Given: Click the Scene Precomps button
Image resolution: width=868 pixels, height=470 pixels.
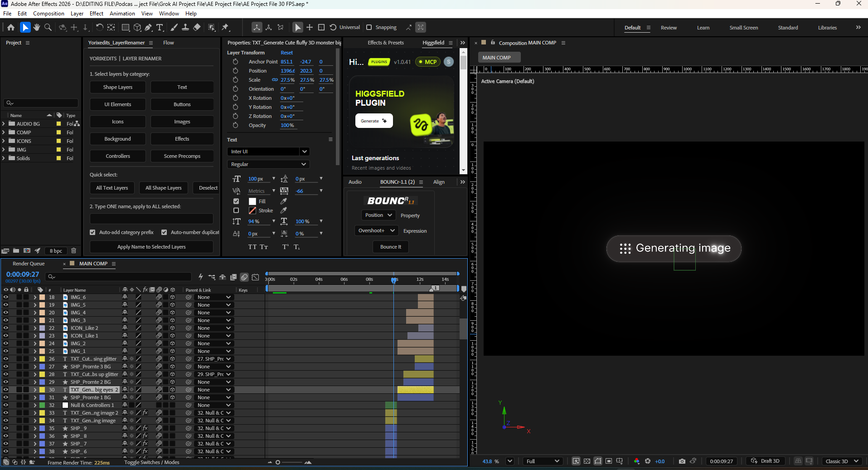Looking at the screenshot, I should pyautogui.click(x=182, y=156).
